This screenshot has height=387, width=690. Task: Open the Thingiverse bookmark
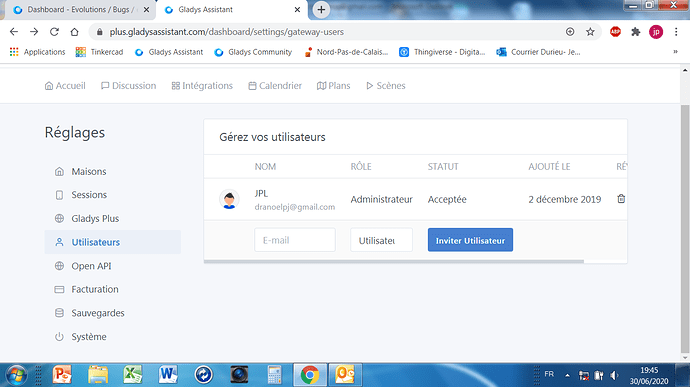[442, 52]
